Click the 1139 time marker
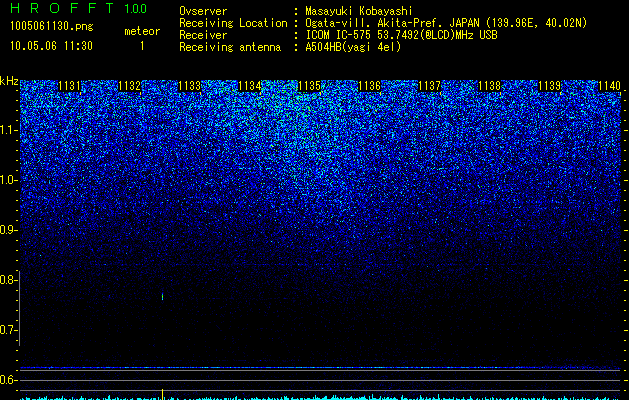 pyautogui.click(x=549, y=86)
